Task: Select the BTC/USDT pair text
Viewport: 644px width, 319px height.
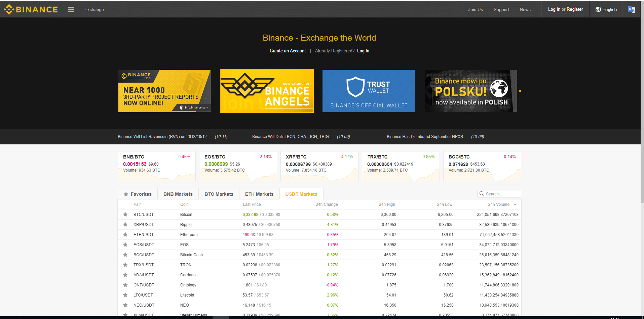Action: tap(144, 215)
